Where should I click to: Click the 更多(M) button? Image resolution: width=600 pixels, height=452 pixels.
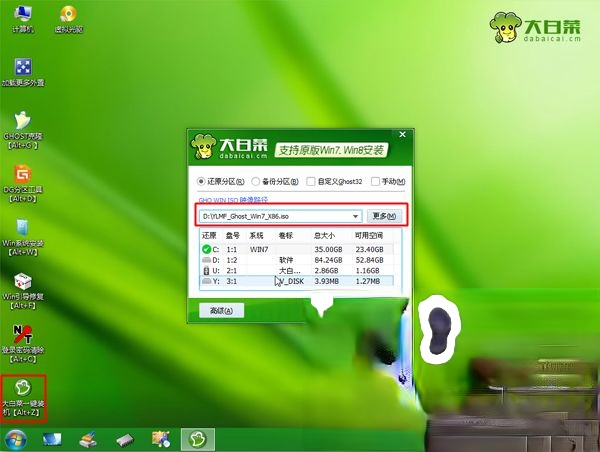tap(384, 216)
